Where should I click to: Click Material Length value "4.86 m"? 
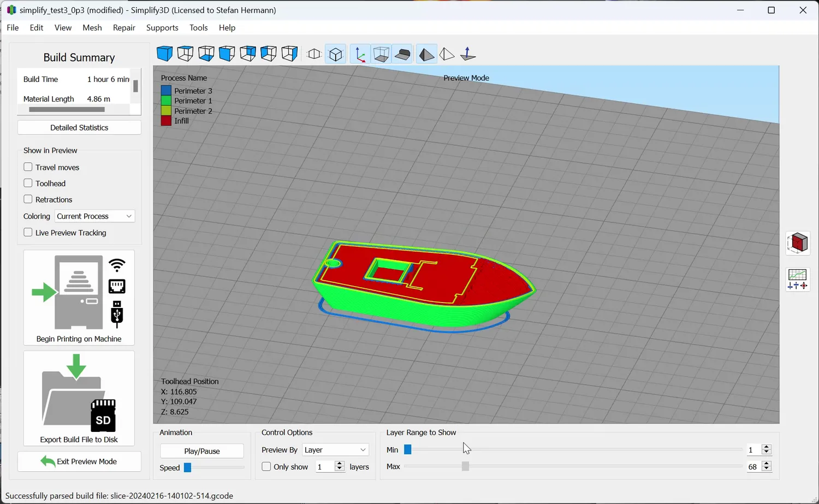click(x=99, y=99)
